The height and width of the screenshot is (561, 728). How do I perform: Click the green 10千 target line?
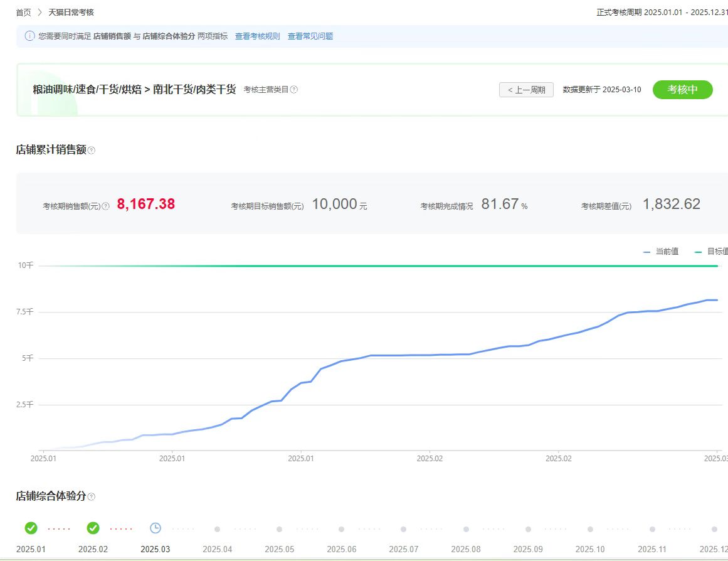376,266
